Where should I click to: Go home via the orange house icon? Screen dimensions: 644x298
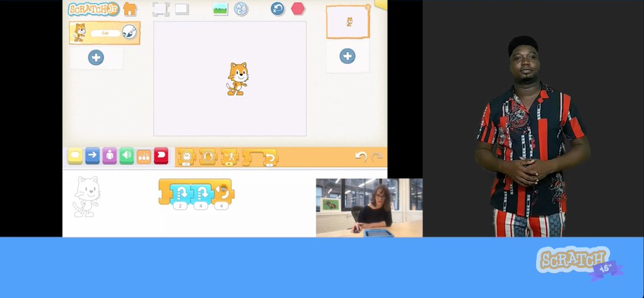coord(130,9)
